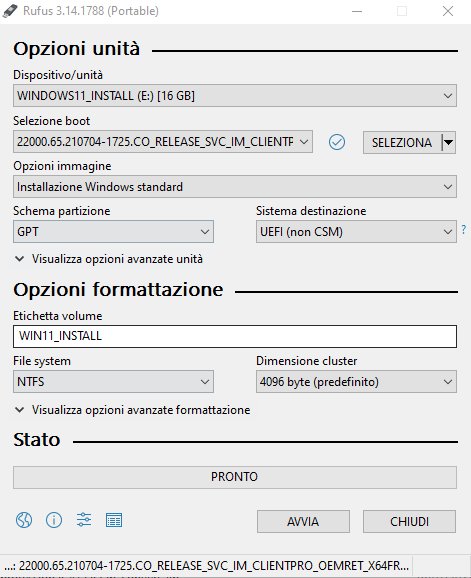The height and width of the screenshot is (578, 471).
Task: Open the Selezione boot dropdown
Action: (163, 142)
